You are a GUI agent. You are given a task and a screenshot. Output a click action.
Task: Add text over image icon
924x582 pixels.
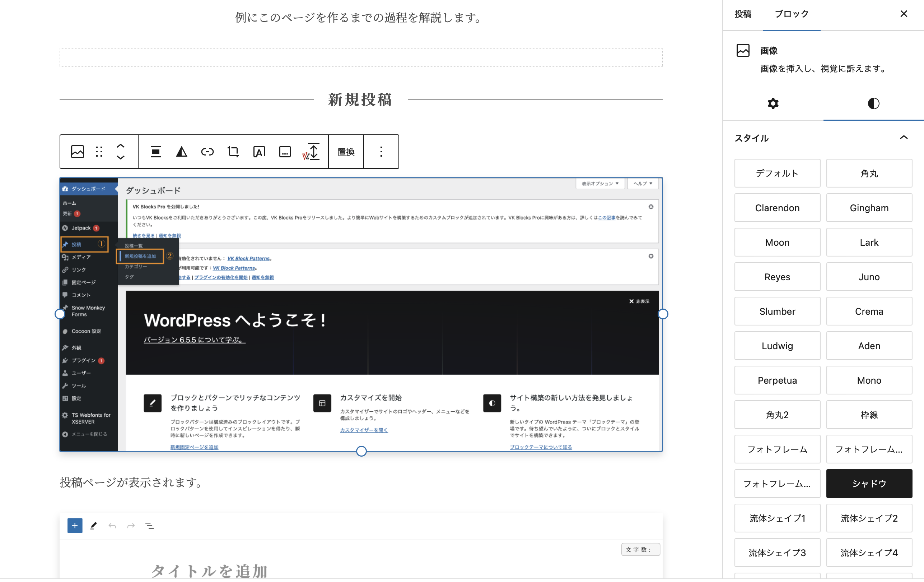tap(259, 152)
